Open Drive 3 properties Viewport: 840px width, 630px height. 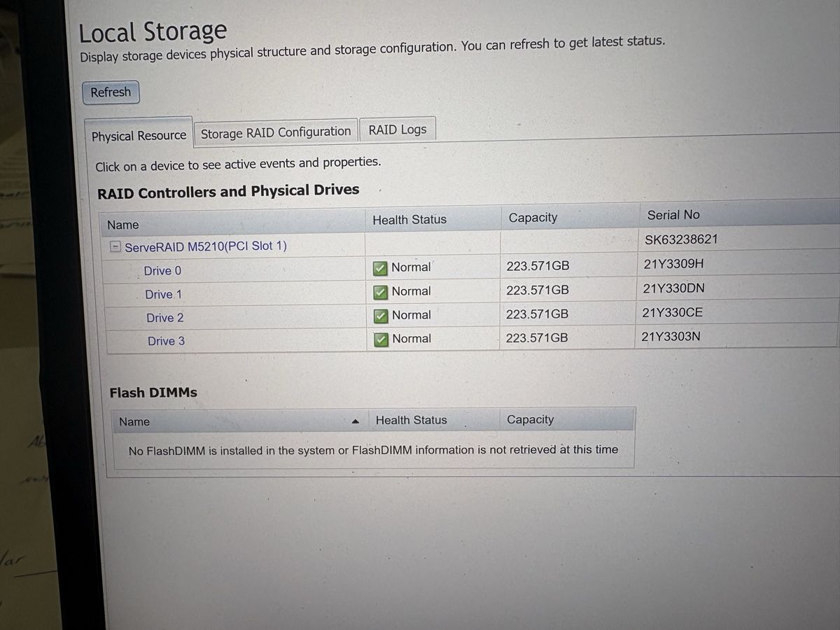167,341
